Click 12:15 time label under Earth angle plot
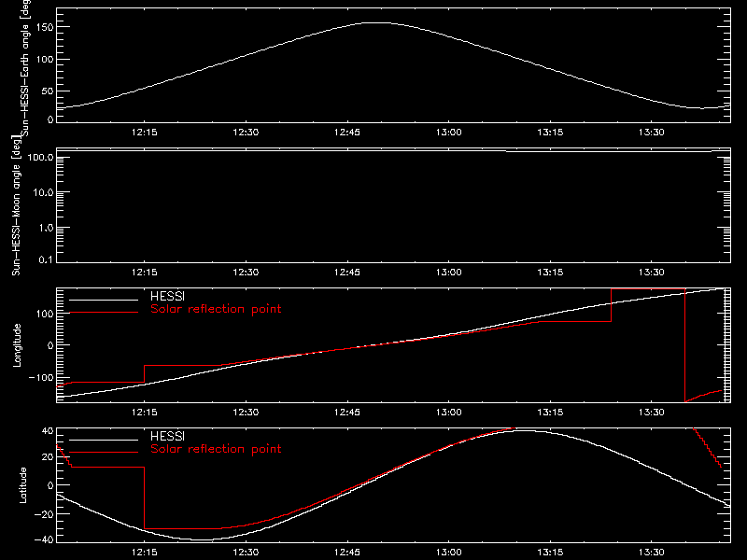The height and width of the screenshot is (560, 747). [x=145, y=132]
